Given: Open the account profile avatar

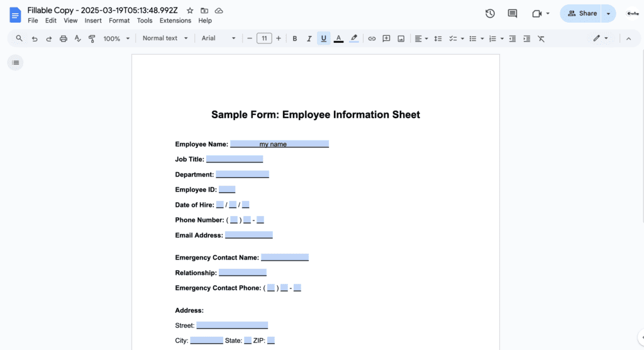Looking at the screenshot, I should click(x=633, y=14).
